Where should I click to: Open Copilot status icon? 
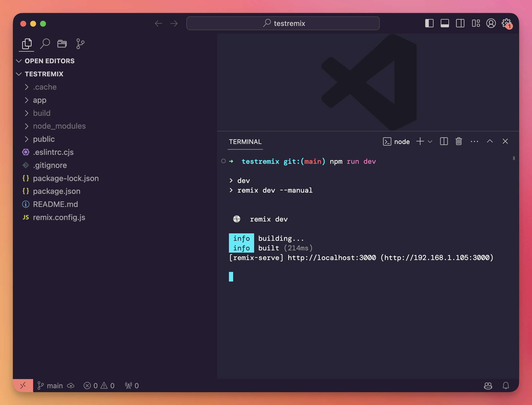pos(488,385)
